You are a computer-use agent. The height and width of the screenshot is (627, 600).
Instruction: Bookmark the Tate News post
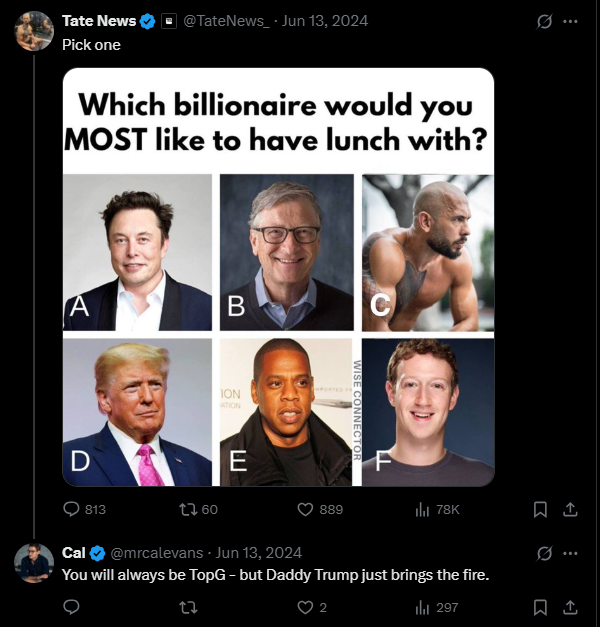pos(540,509)
